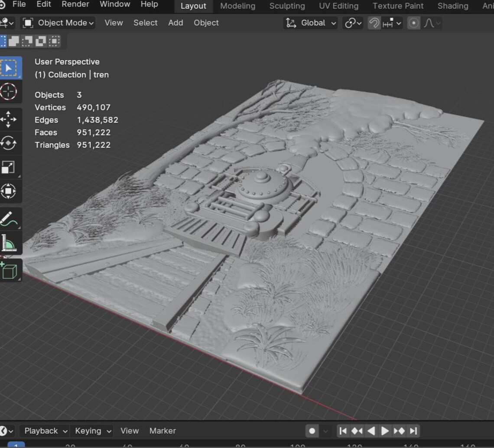Select the Transform tool
The width and height of the screenshot is (494, 448).
point(9,191)
